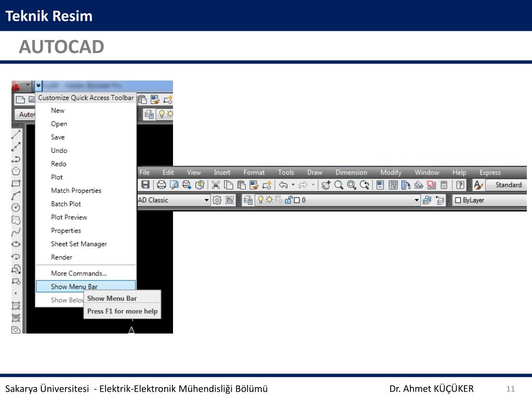Click the Match Properties brush icon

(254, 184)
